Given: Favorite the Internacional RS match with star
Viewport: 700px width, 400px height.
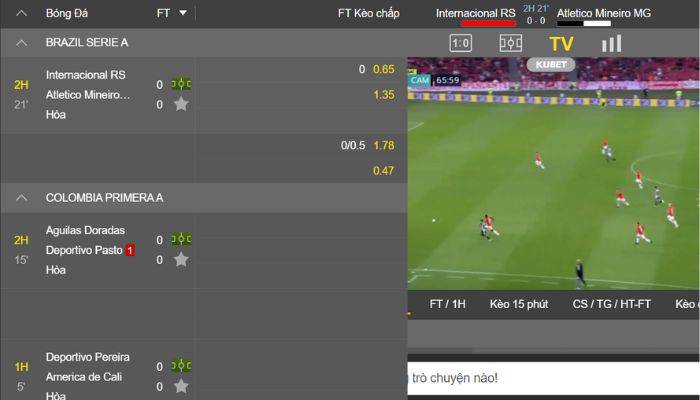Looking at the screenshot, I should 181,104.
